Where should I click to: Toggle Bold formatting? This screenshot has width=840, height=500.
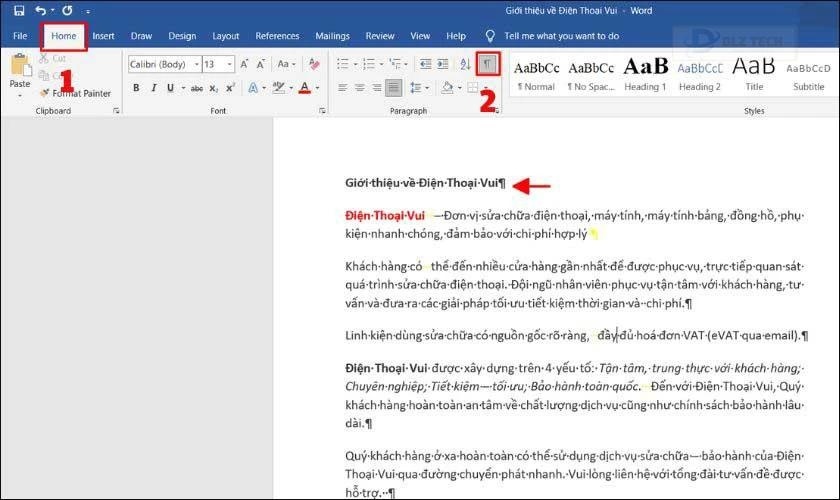coord(136,88)
